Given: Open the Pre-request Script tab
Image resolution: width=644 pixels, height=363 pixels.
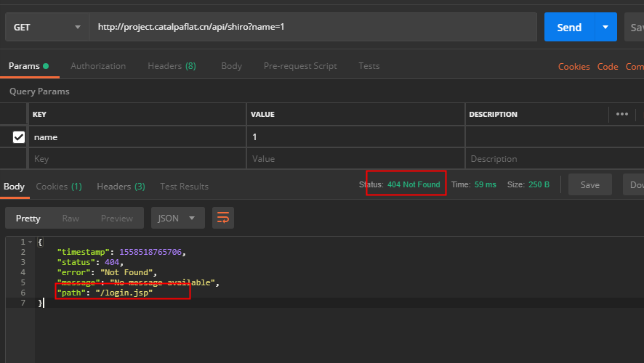Looking at the screenshot, I should point(300,66).
